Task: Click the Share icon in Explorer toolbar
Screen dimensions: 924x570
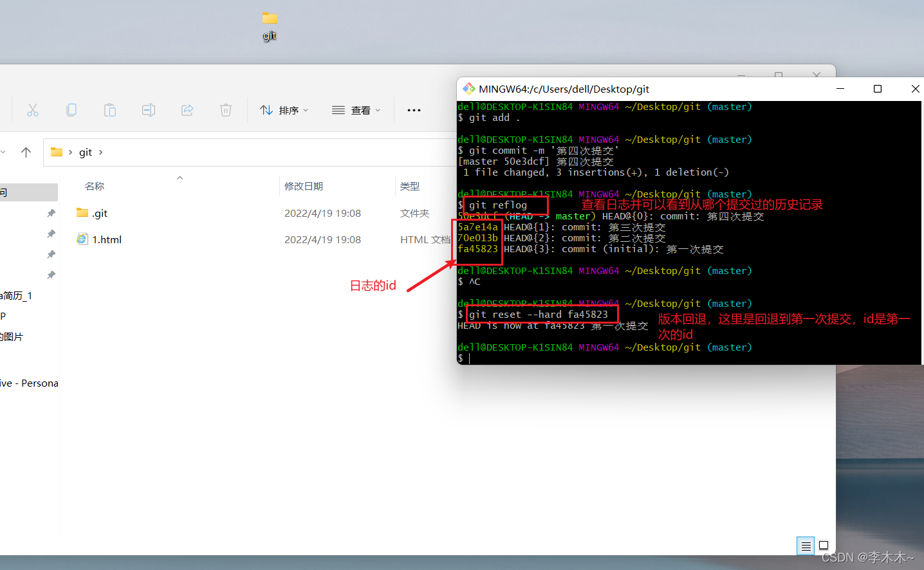Action: pyautogui.click(x=187, y=110)
